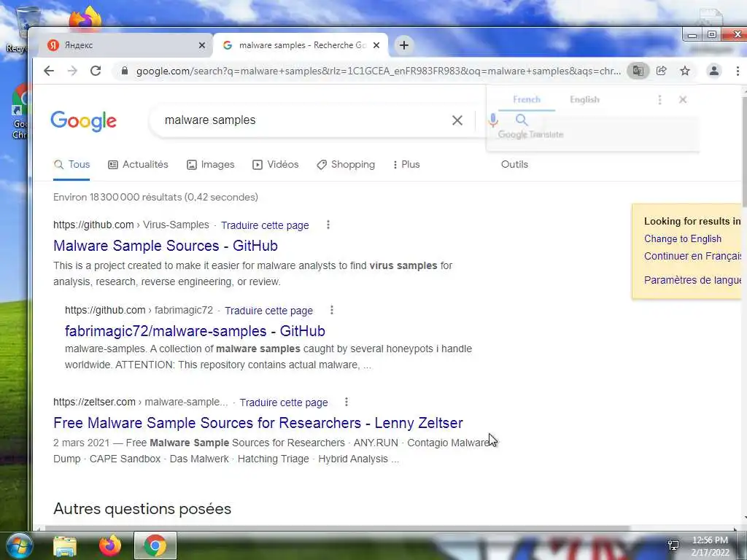This screenshot has height=560, width=747.
Task: Open File Explorer from the taskbar
Action: (x=65, y=545)
